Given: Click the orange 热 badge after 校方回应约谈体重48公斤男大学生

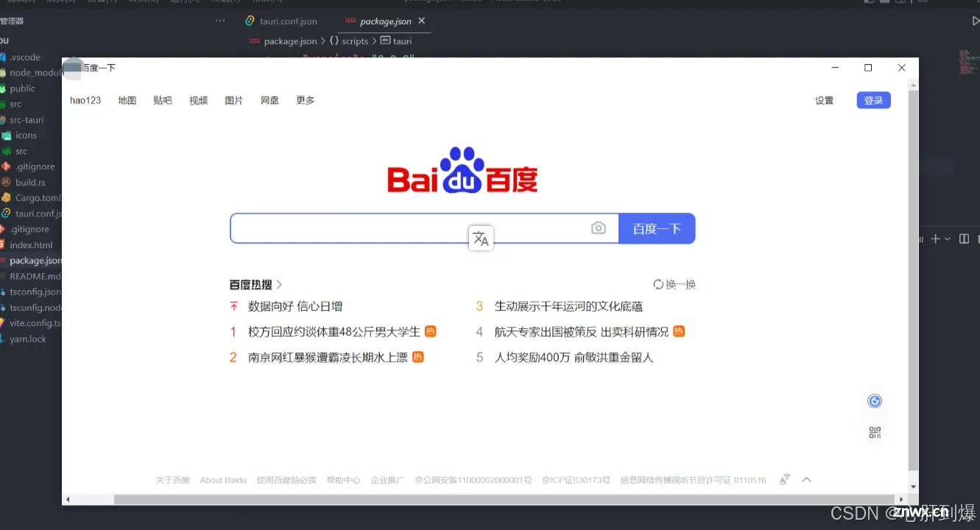Looking at the screenshot, I should pos(431,331).
